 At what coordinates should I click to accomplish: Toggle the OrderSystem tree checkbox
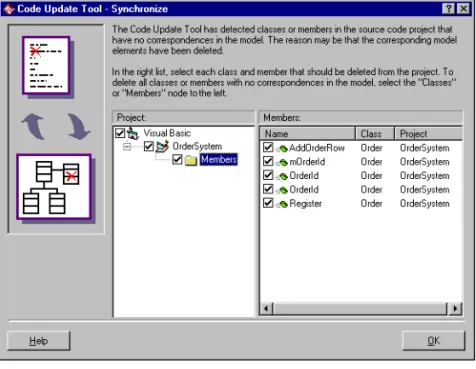[149, 146]
